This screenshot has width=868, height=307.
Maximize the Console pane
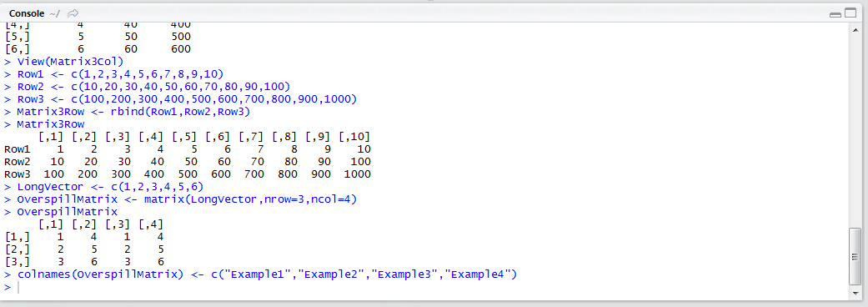click(x=849, y=13)
